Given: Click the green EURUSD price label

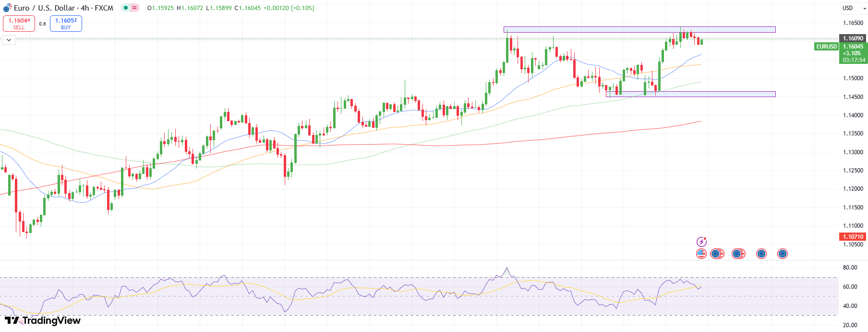Looking at the screenshot, I should (x=826, y=47).
